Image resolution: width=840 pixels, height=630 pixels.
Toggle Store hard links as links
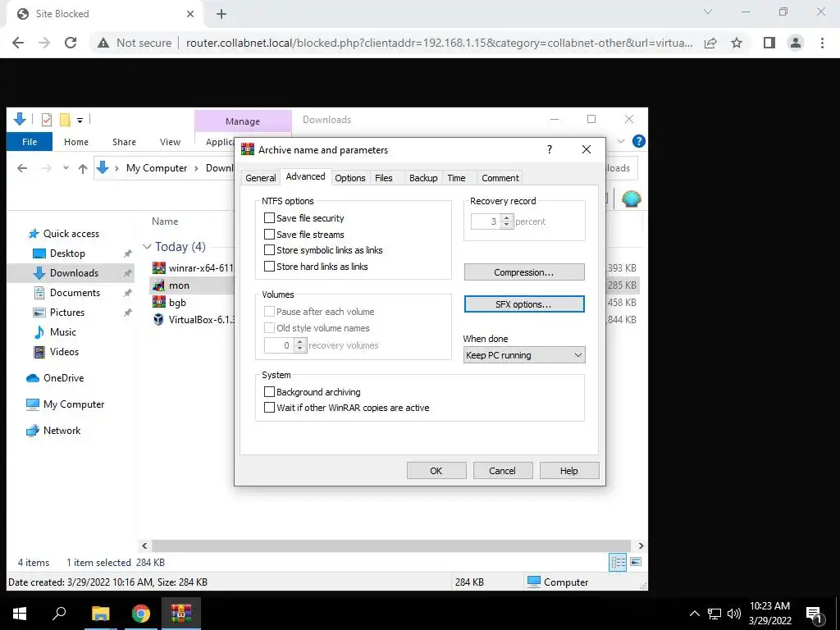click(269, 267)
